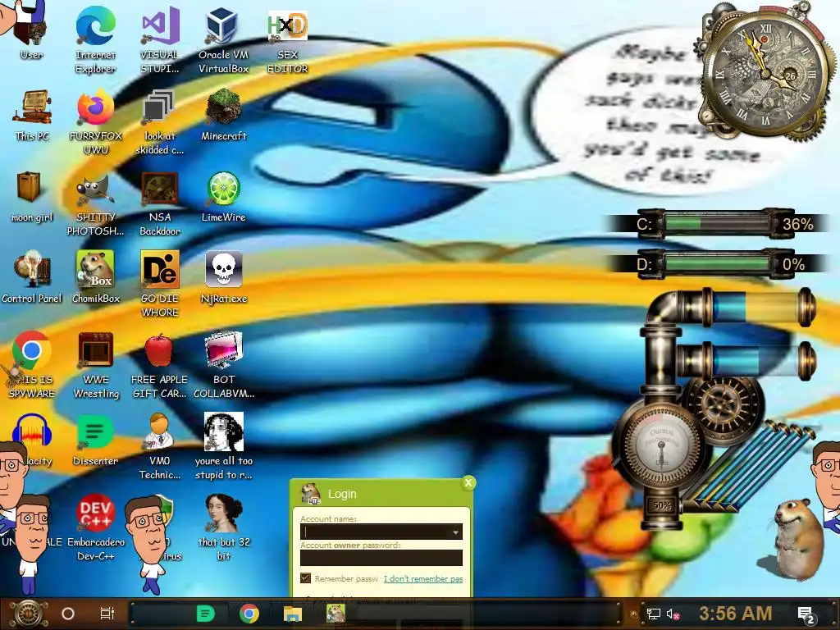The width and height of the screenshot is (840, 630).
Task: Click the NjRat.exe skull icon
Action: [x=223, y=276]
